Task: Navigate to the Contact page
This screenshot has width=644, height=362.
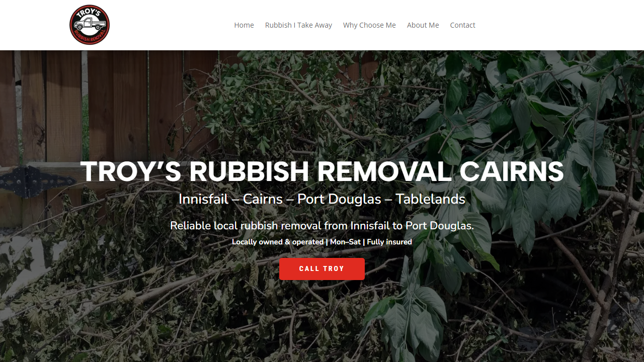Action: click(462, 25)
